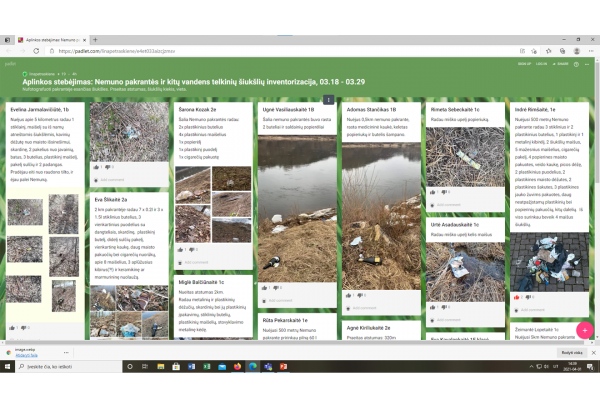
Task: Like Ugnė Vasiliauskaitė's post
Action: tap(264, 287)
